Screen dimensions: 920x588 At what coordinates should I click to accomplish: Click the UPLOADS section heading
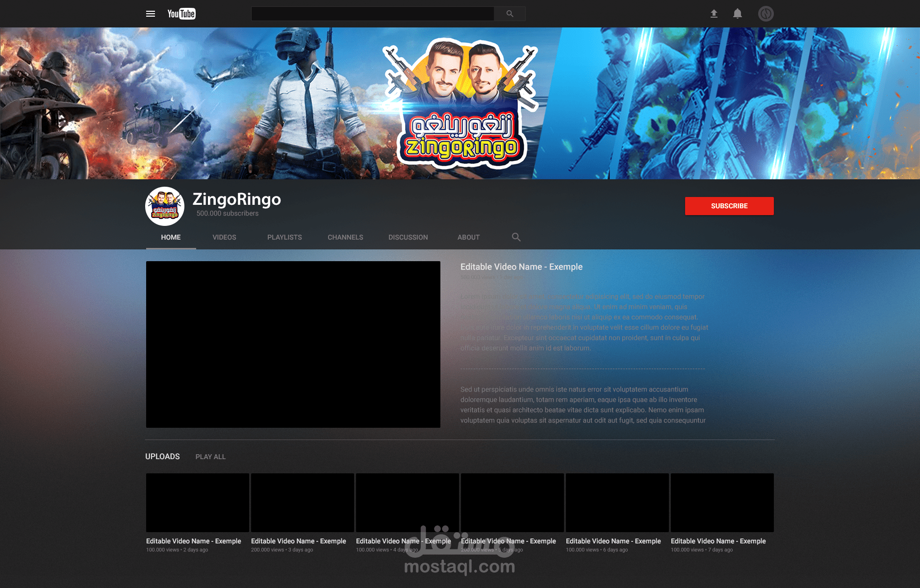coord(162,457)
